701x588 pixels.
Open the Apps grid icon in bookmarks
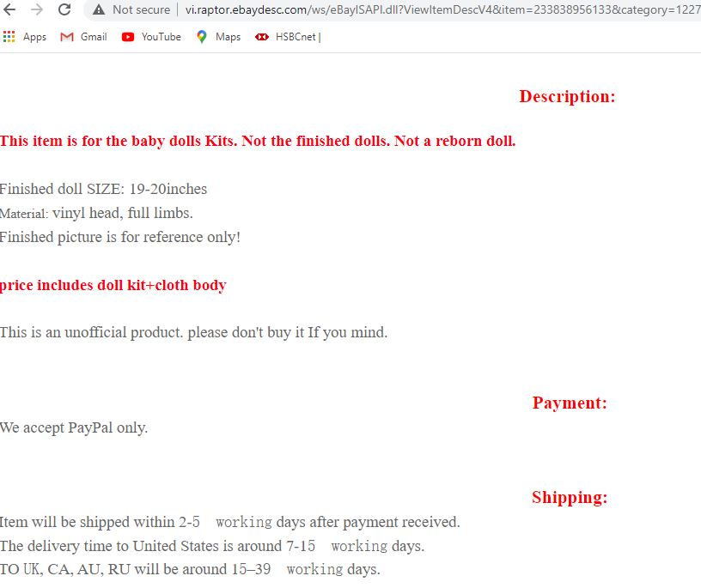(9, 37)
